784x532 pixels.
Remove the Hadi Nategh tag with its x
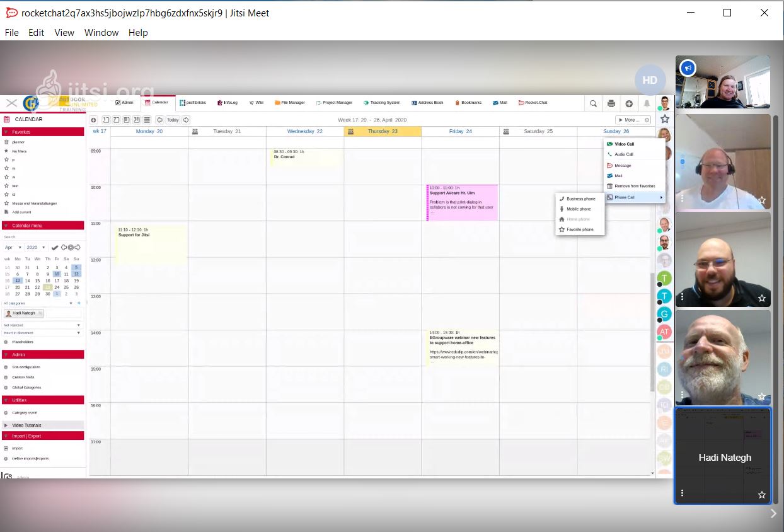[40, 313]
